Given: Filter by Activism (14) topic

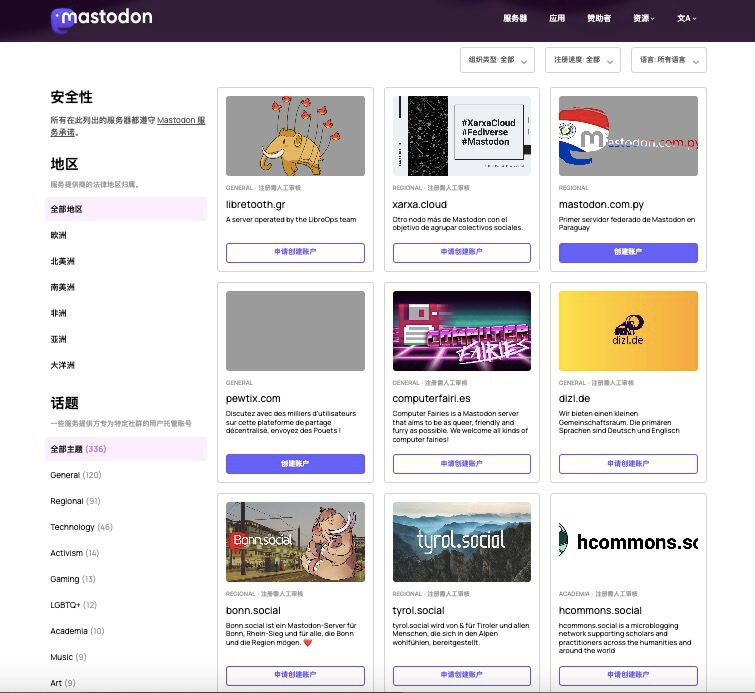Looking at the screenshot, I should coord(126,553).
